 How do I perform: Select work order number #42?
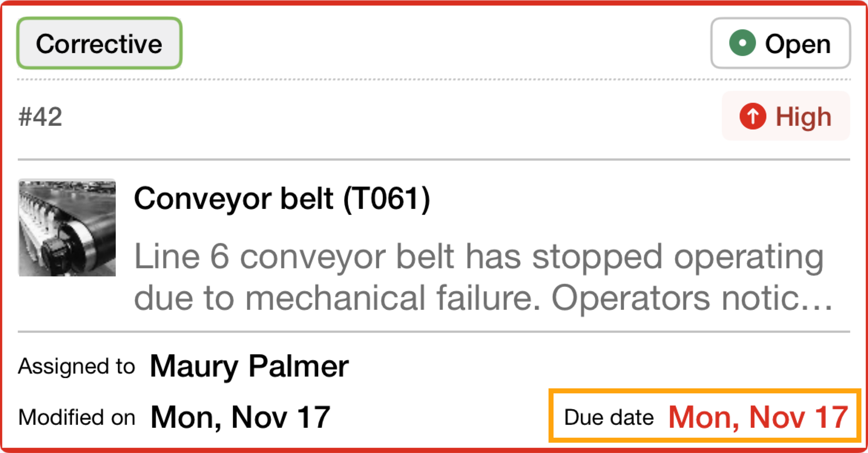(40, 117)
